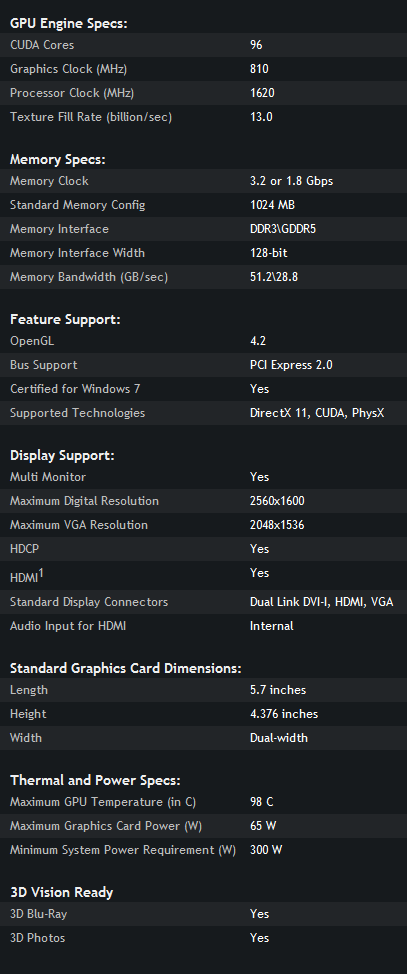This screenshot has width=407, height=974.
Task: Select the Audio Input for HDMI value Internal
Action: coord(272,626)
